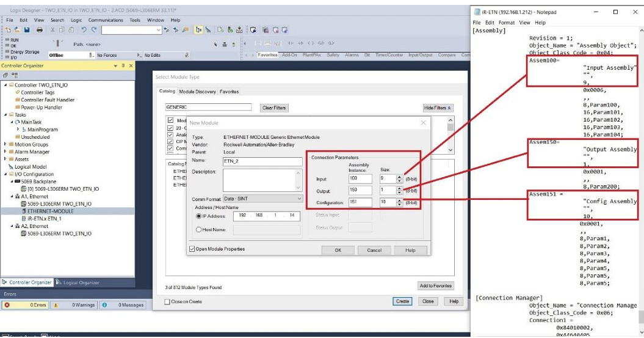The width and height of the screenshot is (644, 338).
Task: Pin the Controller Organizer panel
Action: pos(123,65)
